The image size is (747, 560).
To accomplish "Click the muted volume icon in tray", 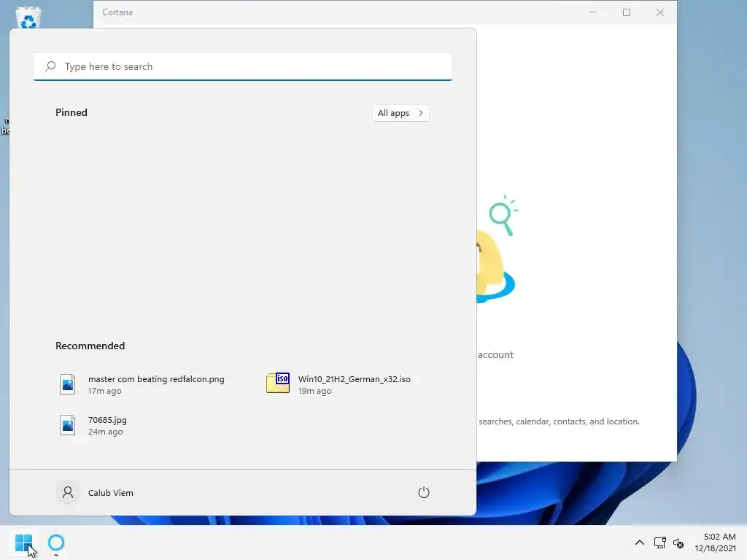I will [x=678, y=542].
